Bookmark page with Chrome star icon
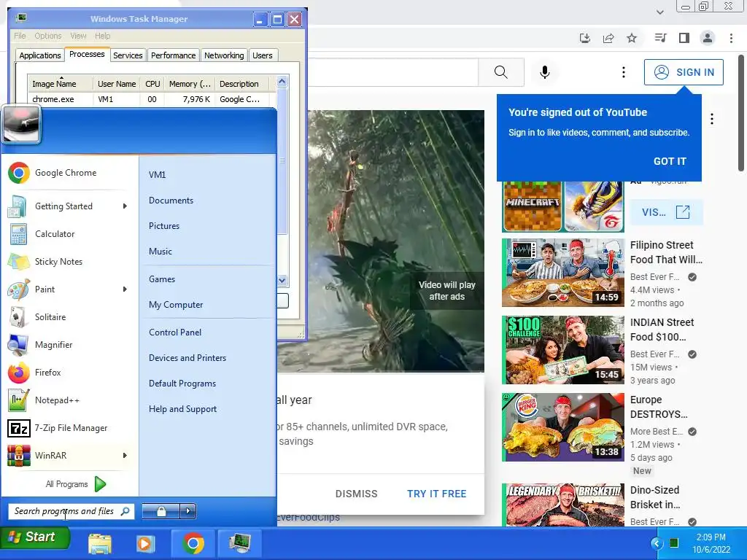 pyautogui.click(x=632, y=38)
